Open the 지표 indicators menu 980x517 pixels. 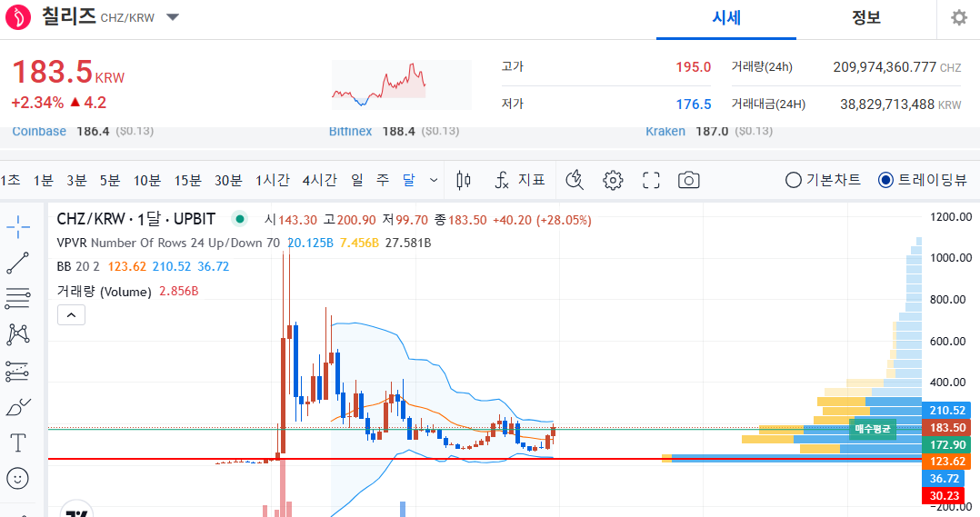click(x=520, y=181)
